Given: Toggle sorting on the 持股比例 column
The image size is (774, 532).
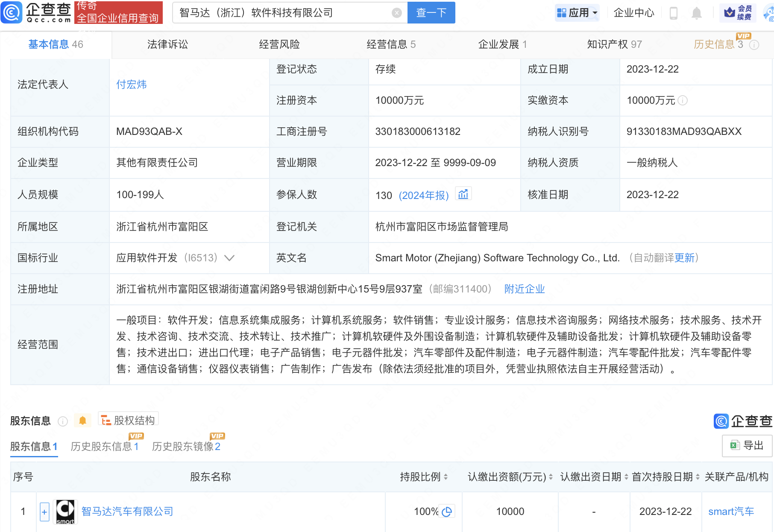Looking at the screenshot, I should coord(446,477).
